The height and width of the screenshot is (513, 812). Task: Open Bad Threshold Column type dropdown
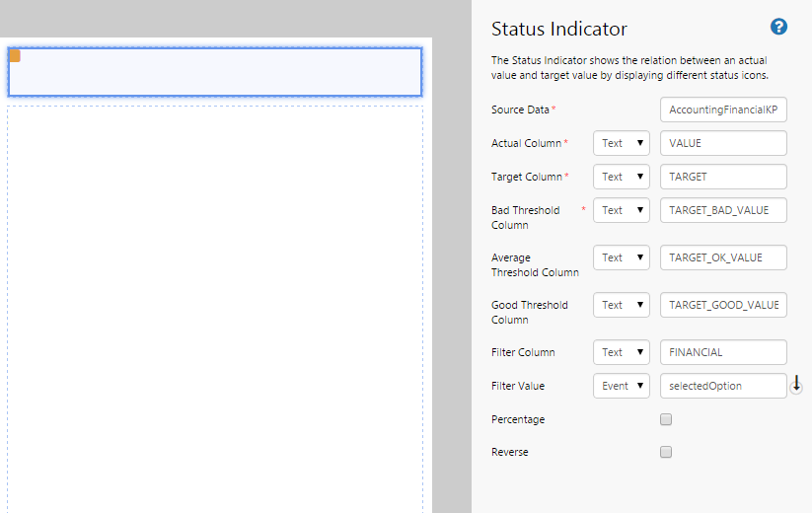click(621, 210)
